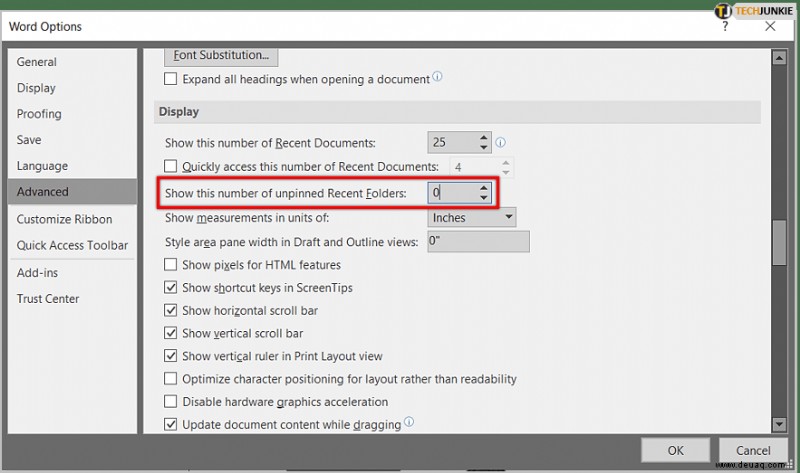This screenshot has width=800, height=473.
Task: Open the measurement units Inches dropdown
Action: click(x=471, y=217)
